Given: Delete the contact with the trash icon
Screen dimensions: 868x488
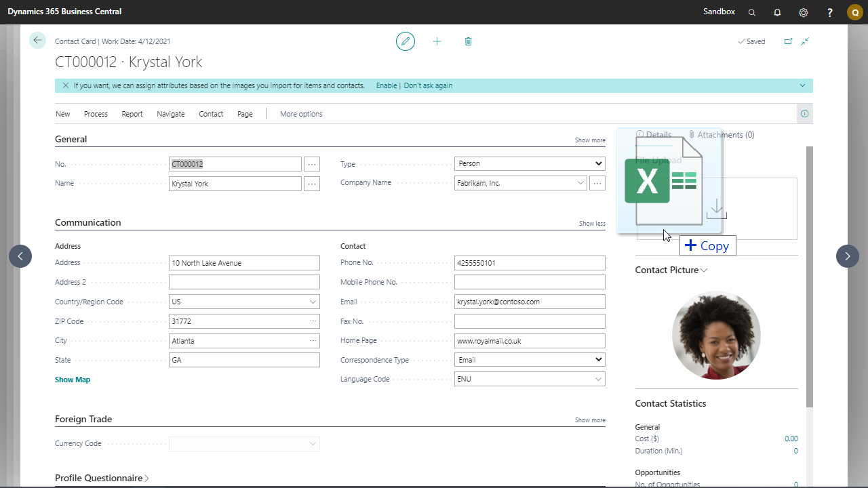Looking at the screenshot, I should 468,41.
